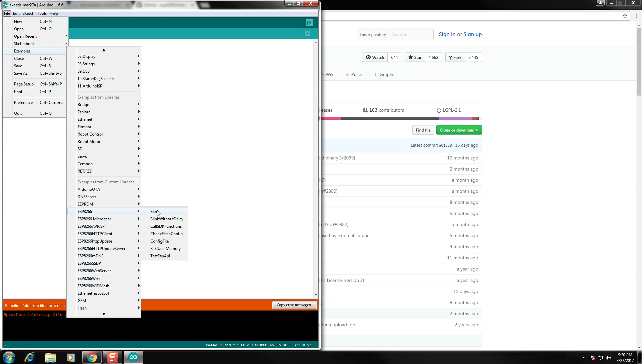Click the Sign in link on GitHub
This screenshot has width=642, height=364.
[447, 34]
